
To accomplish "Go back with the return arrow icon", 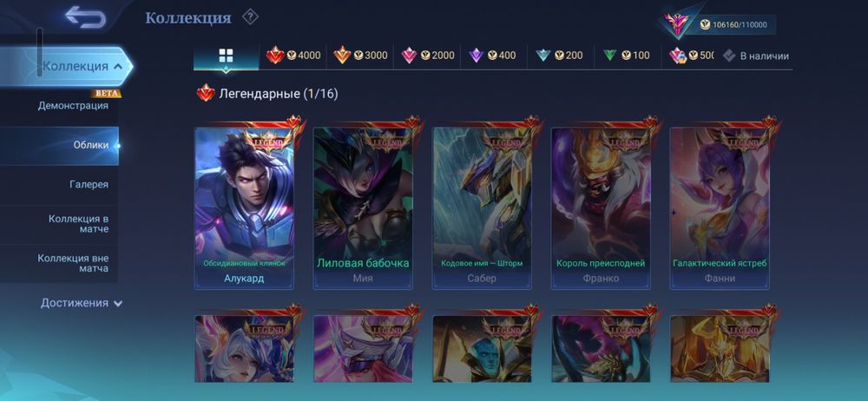I will click(85, 16).
